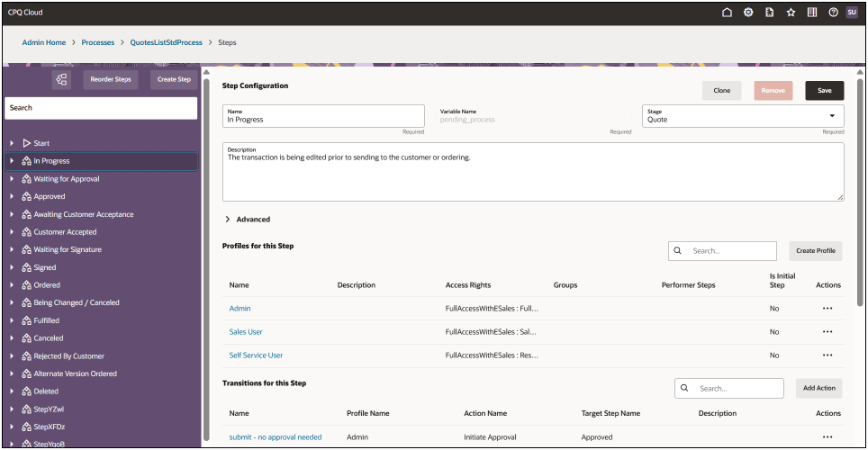Viewport: 868px width, 450px height.
Task: Click the Waiting for Approval step icon
Action: coord(27,179)
